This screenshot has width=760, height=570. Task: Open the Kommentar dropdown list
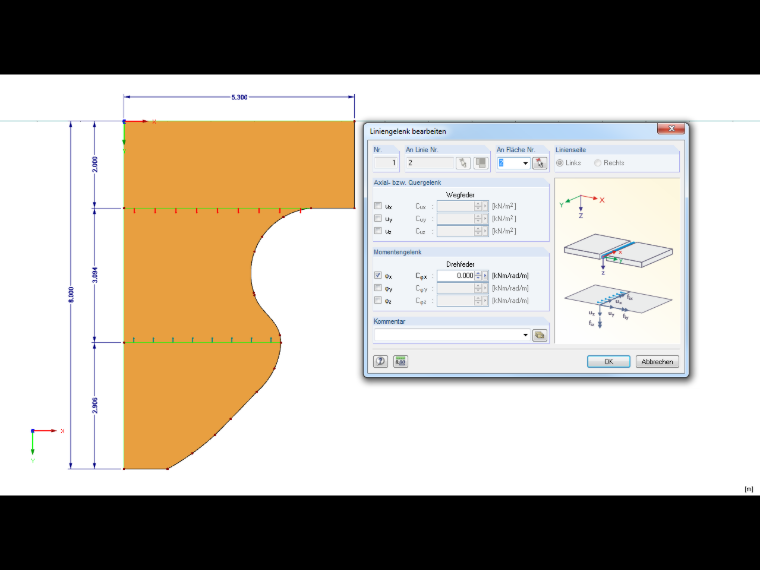pyautogui.click(x=525, y=335)
